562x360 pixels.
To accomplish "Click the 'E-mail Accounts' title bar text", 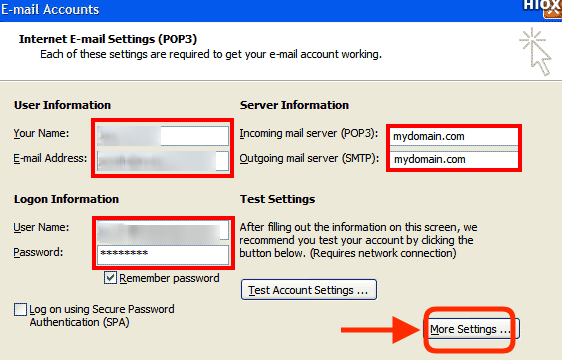I will (x=50, y=10).
